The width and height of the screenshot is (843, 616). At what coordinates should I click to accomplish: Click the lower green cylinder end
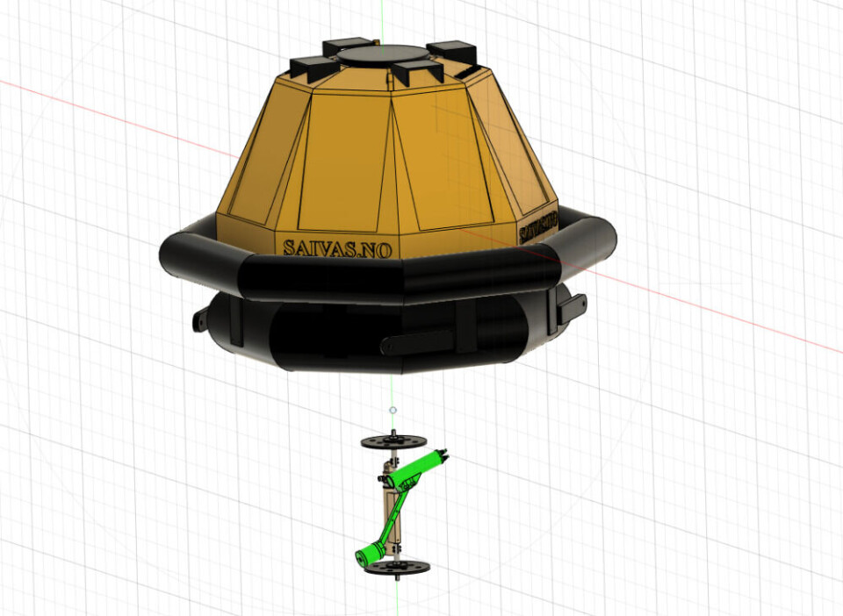click(367, 553)
